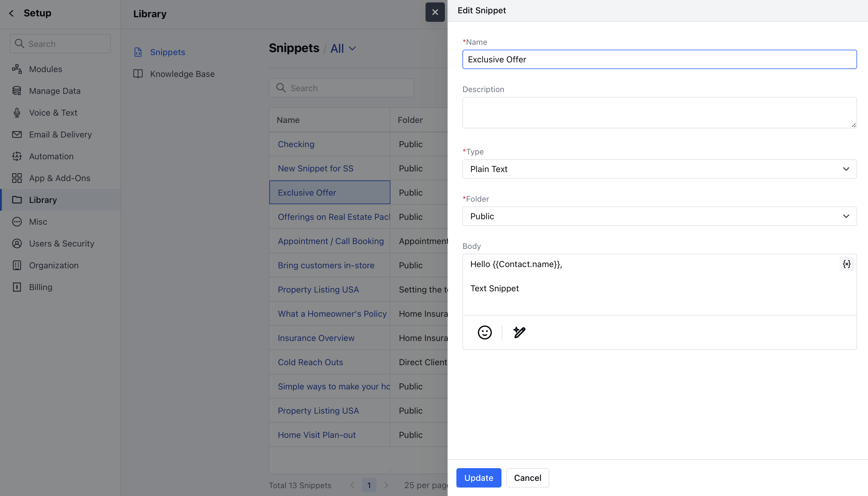Open Voice & Text microphone section

click(x=53, y=113)
